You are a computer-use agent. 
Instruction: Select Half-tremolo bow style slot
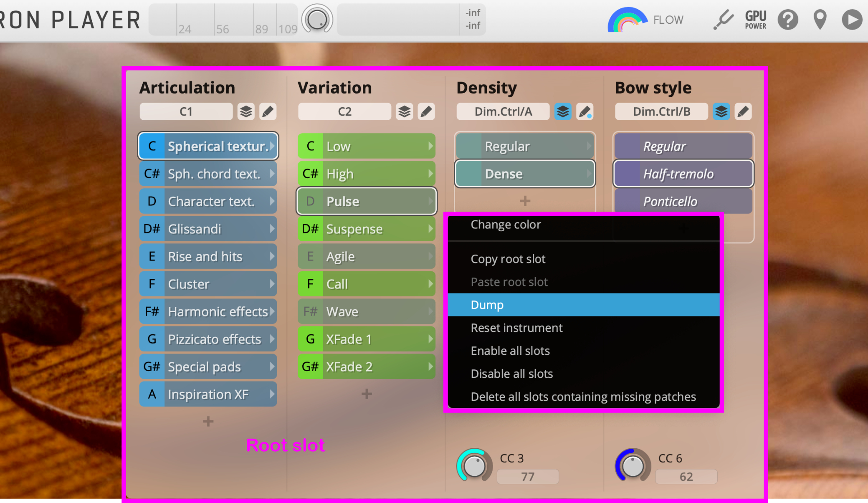(x=683, y=174)
